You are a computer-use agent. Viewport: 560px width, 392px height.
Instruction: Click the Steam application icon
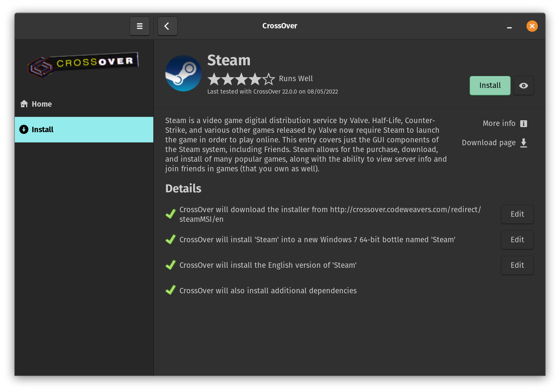pos(183,73)
